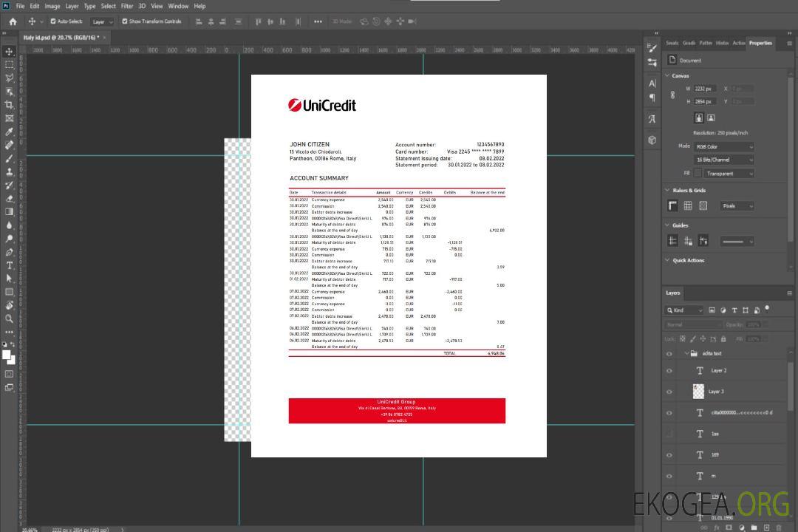Screen dimensions: 798x532
Task: Open the Edit Toolbar three-dots button
Action: 9,332
